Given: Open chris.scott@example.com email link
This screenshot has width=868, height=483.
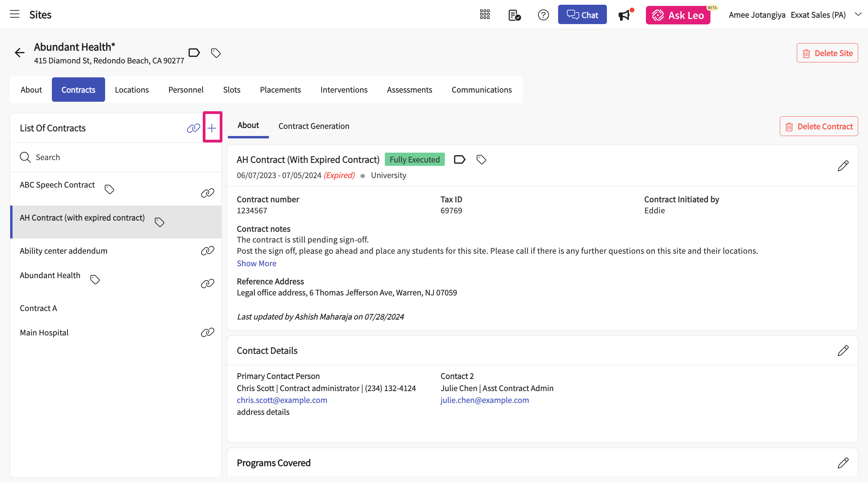Looking at the screenshot, I should (x=282, y=400).
